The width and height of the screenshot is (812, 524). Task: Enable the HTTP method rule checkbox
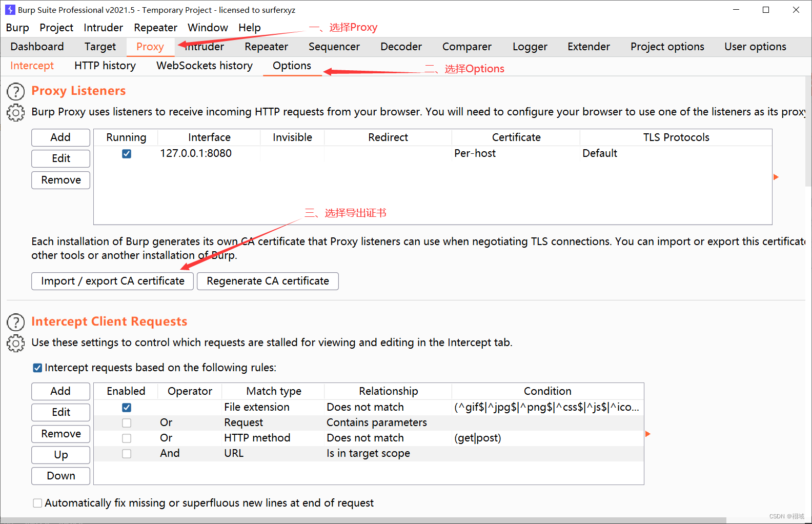[127, 438]
